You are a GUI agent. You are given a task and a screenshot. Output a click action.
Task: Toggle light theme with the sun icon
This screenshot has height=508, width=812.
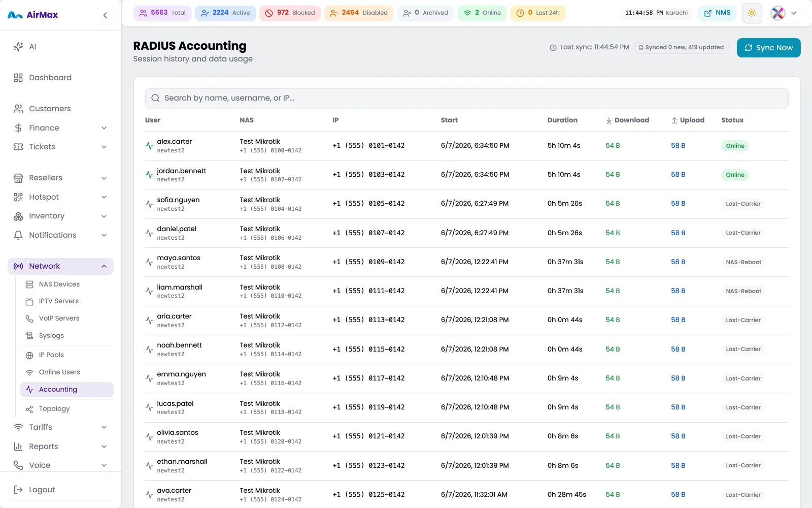click(x=752, y=13)
